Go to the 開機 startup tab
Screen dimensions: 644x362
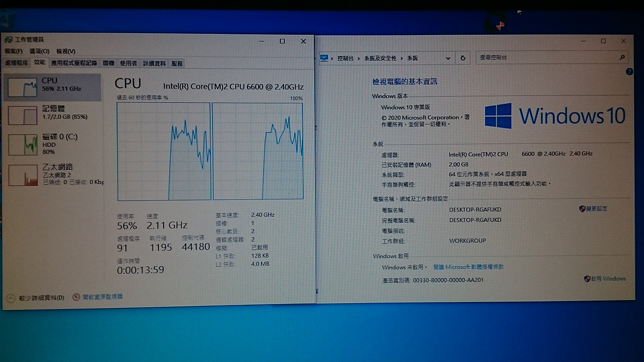109,63
